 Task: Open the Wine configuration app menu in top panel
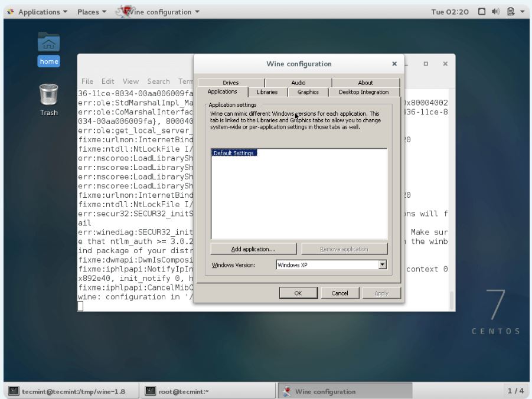(x=158, y=12)
